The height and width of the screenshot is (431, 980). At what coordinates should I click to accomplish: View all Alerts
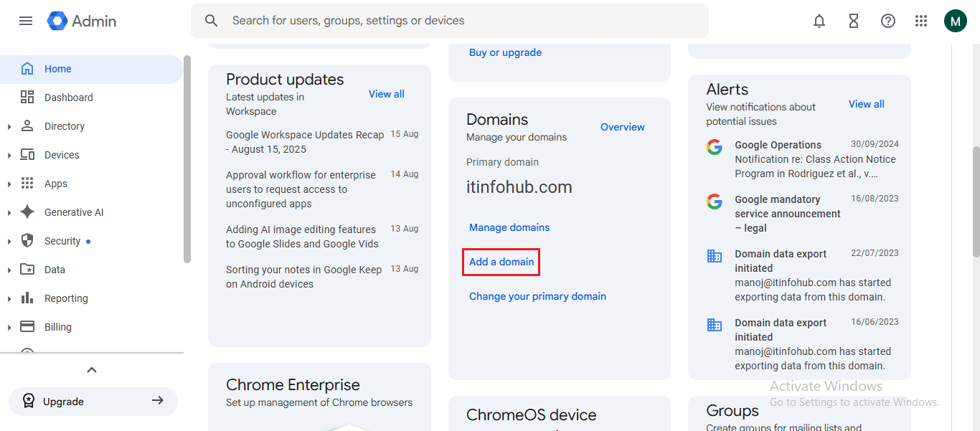point(867,104)
